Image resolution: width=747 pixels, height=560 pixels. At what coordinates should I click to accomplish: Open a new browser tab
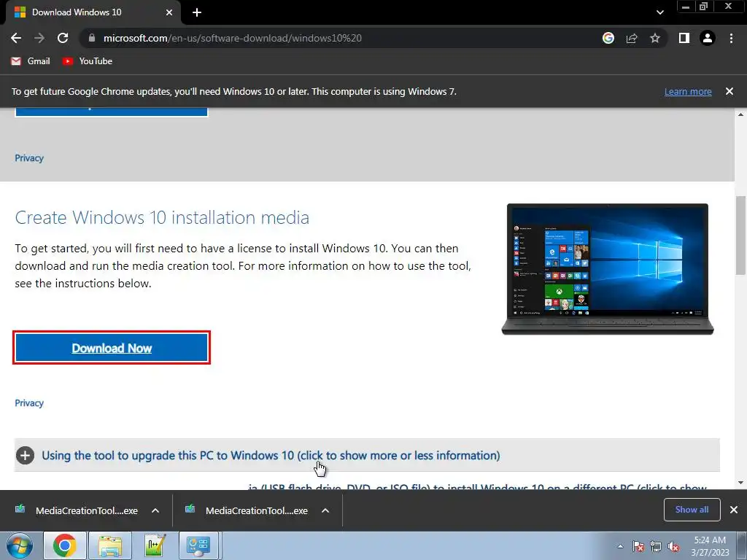(197, 12)
